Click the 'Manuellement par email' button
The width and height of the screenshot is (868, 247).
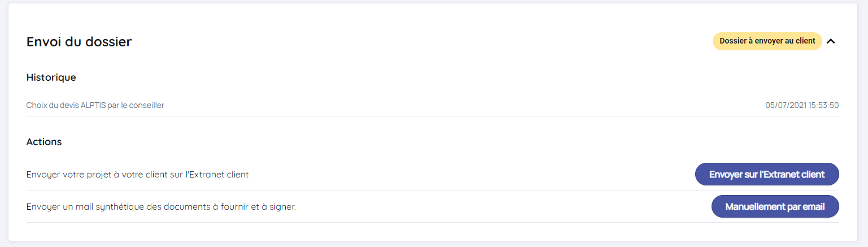[x=775, y=207]
